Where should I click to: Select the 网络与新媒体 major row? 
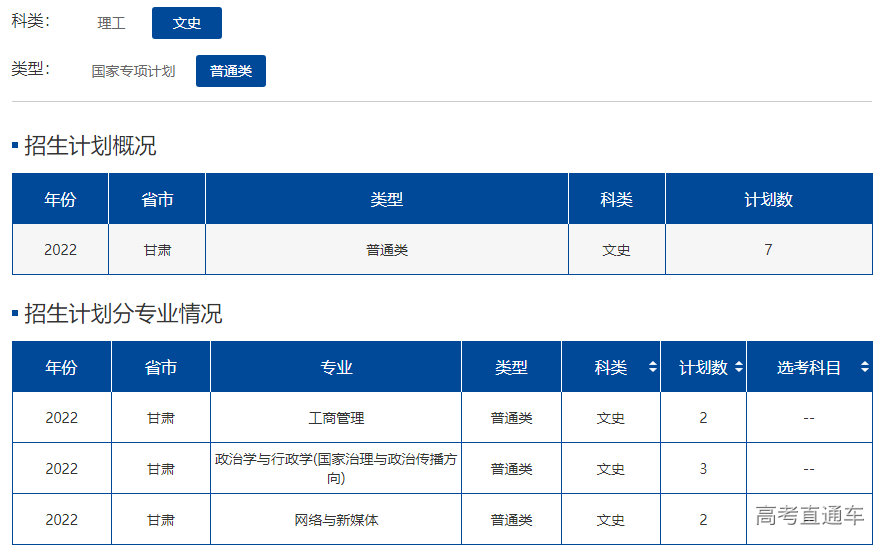tap(336, 519)
